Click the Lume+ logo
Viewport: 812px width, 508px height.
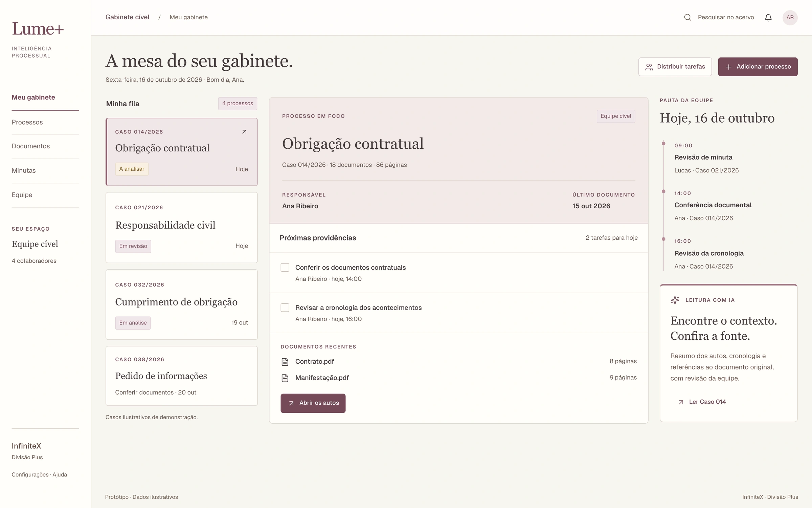[38, 29]
